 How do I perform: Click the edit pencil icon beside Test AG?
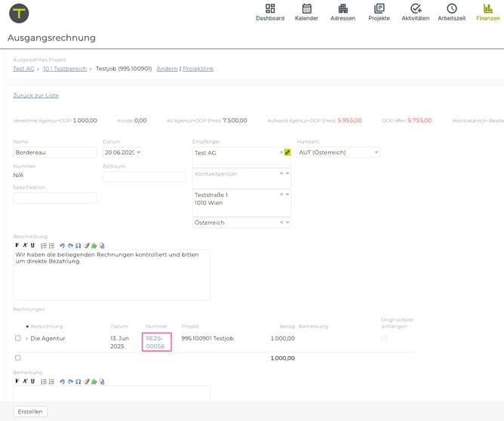287,152
